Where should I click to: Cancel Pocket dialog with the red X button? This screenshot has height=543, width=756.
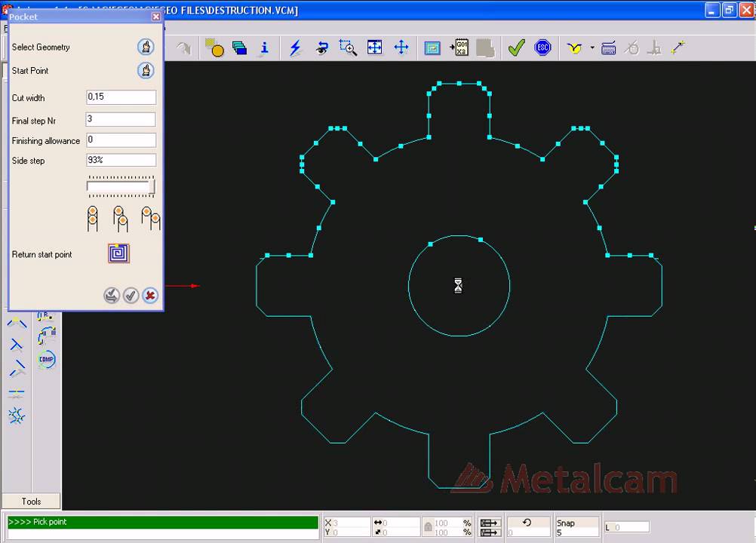(x=150, y=296)
